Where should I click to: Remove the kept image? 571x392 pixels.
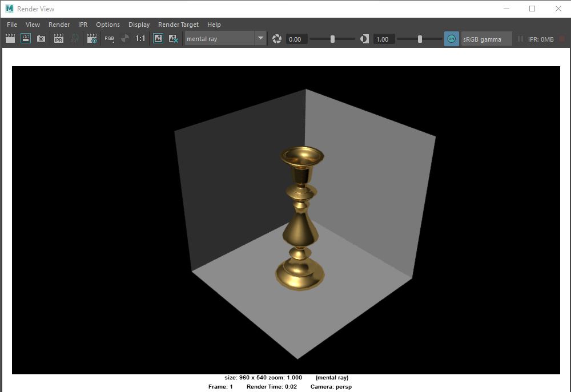point(173,38)
